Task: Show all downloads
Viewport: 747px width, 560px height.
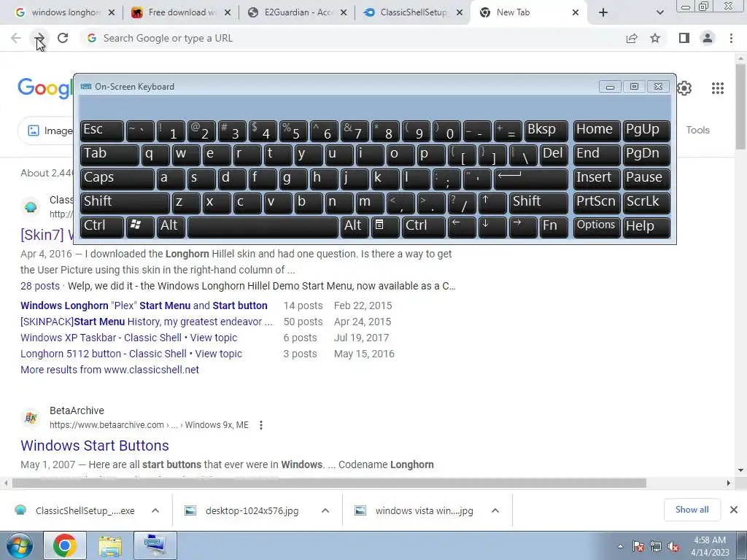Action: pos(692,510)
